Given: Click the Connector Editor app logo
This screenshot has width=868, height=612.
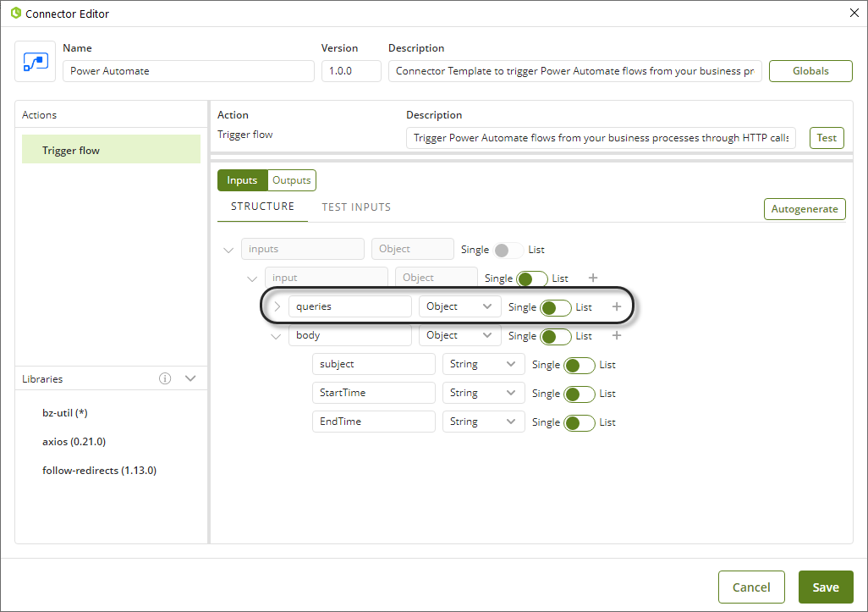Looking at the screenshot, I should [x=15, y=13].
